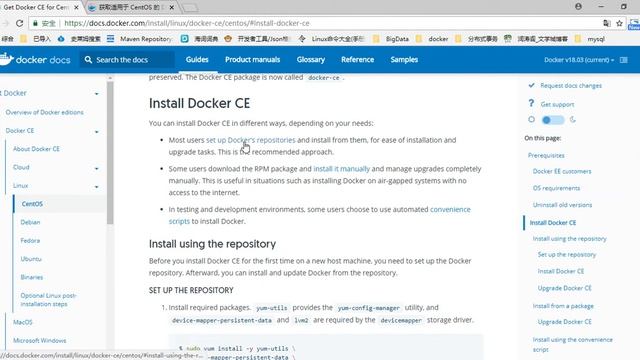
Task: Click the secure lock icon in the address bar
Action: pos(36,23)
